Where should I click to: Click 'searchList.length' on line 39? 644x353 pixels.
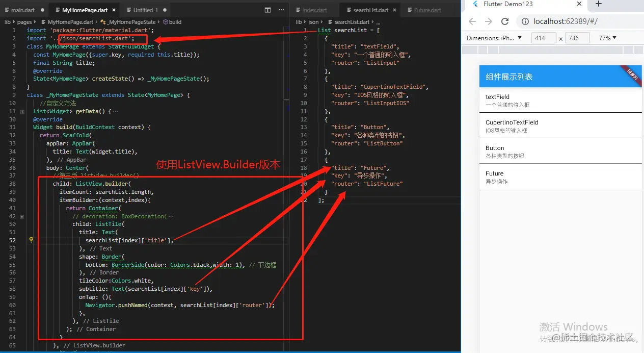click(124, 192)
